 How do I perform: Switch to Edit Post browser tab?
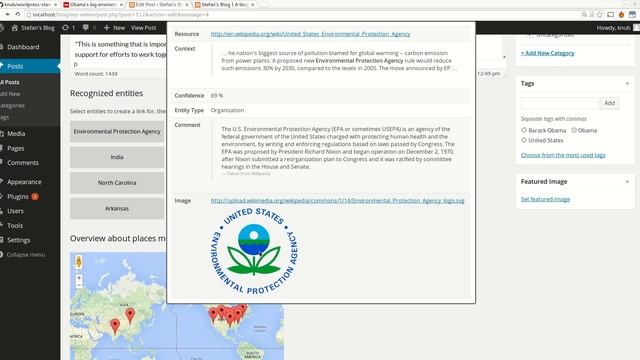click(158, 4)
